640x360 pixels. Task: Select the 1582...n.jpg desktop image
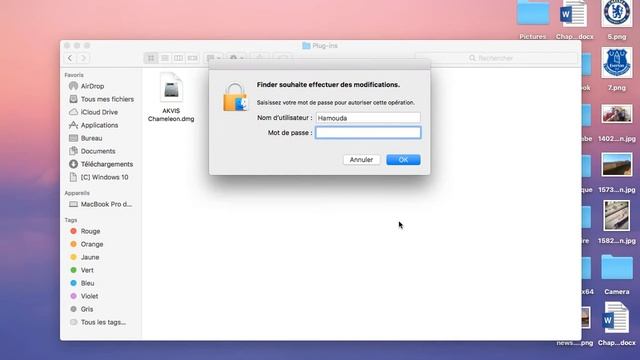click(x=617, y=216)
